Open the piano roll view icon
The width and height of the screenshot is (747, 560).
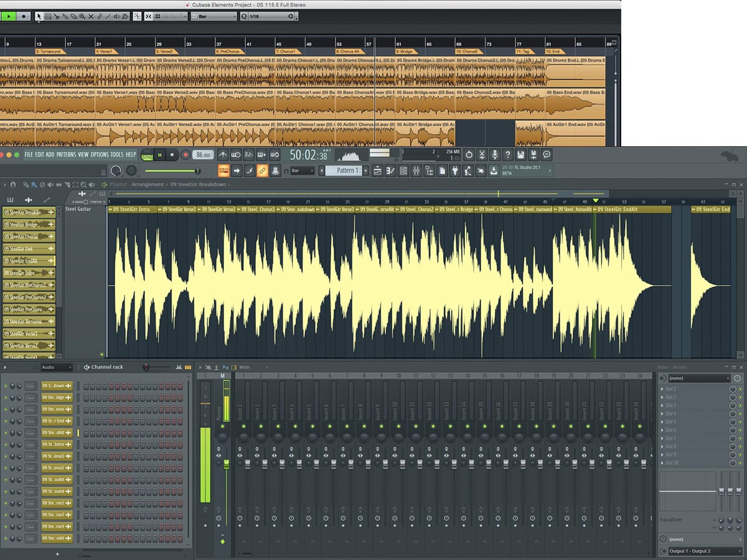click(x=391, y=170)
